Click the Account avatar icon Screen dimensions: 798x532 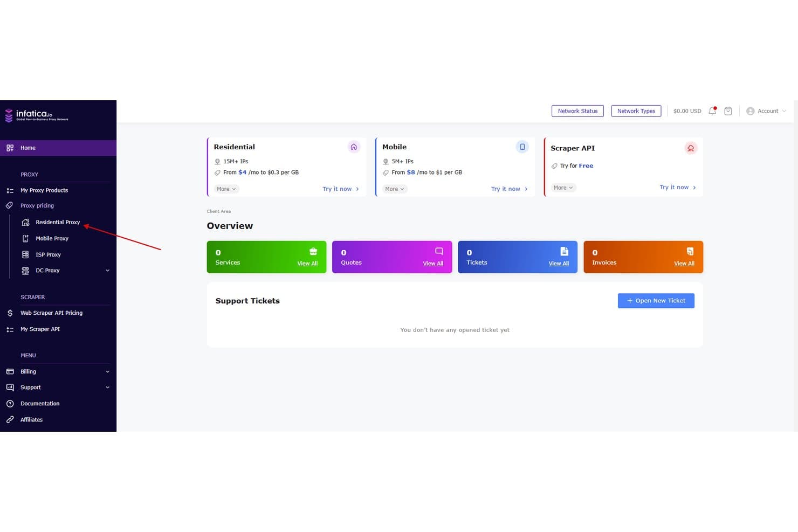pos(750,111)
